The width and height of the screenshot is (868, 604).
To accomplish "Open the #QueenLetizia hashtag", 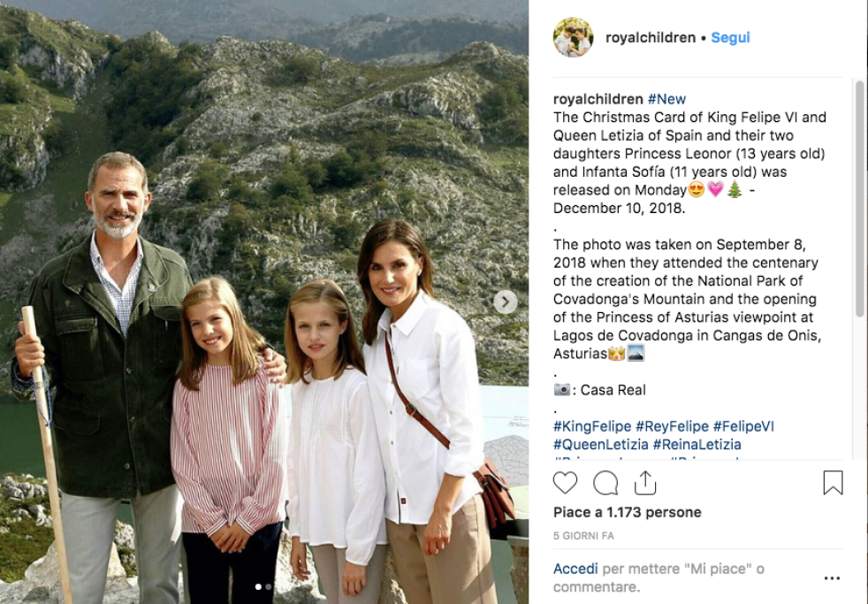I will coord(601,445).
